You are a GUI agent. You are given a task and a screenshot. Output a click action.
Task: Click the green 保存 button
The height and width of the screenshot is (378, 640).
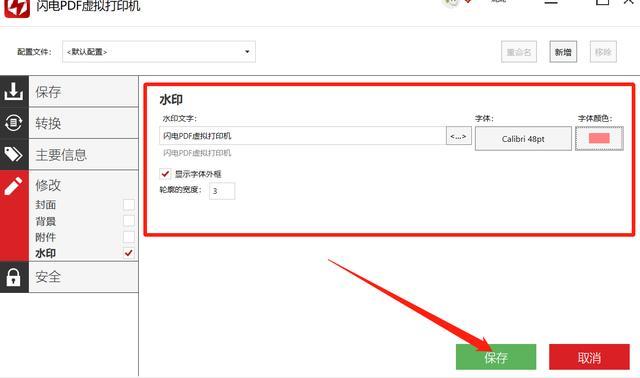pos(496,357)
